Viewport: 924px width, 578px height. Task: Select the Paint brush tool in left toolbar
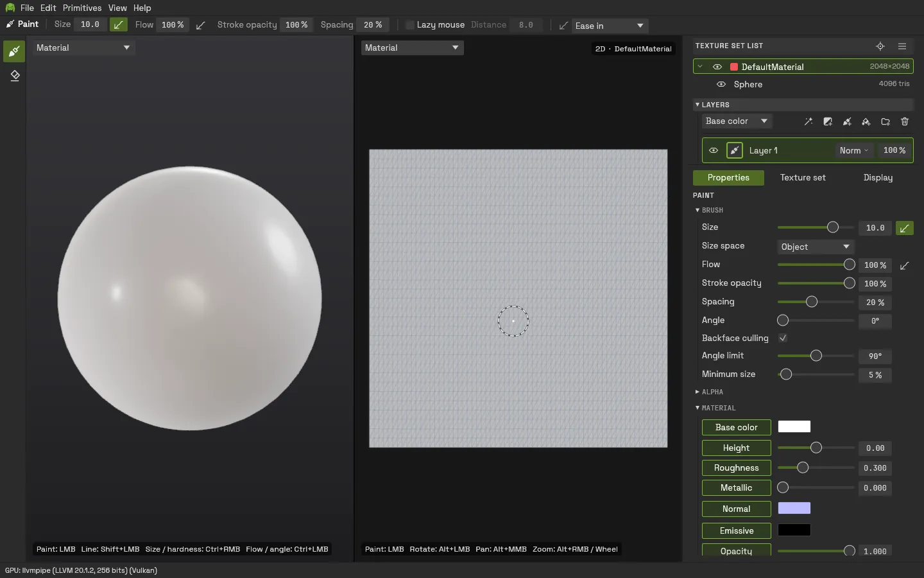(x=14, y=51)
